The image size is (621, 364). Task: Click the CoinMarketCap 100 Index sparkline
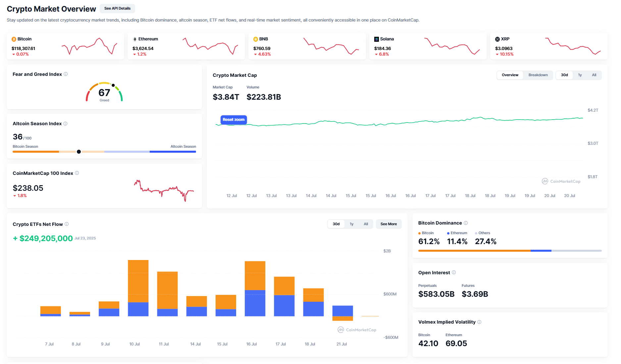tap(164, 190)
